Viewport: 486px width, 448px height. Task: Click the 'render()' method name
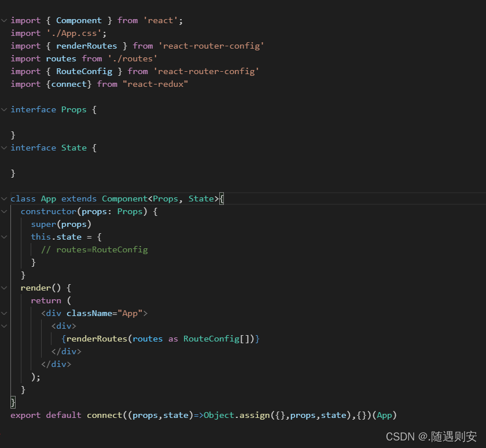tap(41, 288)
